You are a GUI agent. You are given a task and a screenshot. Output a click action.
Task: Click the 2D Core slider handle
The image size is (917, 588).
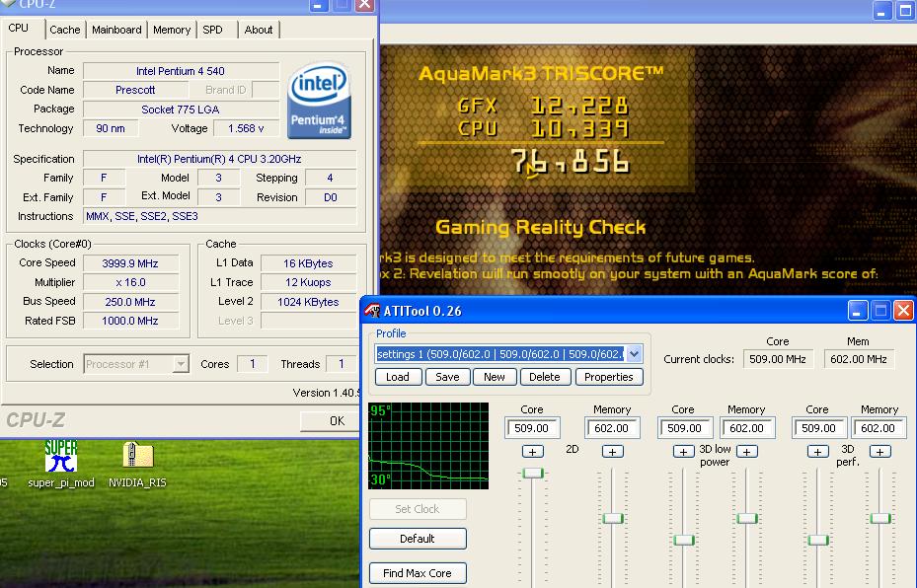533,473
